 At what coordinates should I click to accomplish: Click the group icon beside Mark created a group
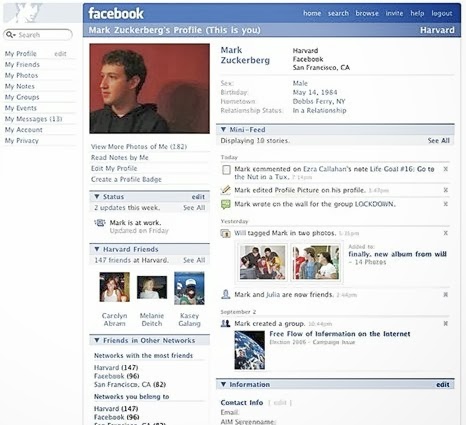pos(226,323)
